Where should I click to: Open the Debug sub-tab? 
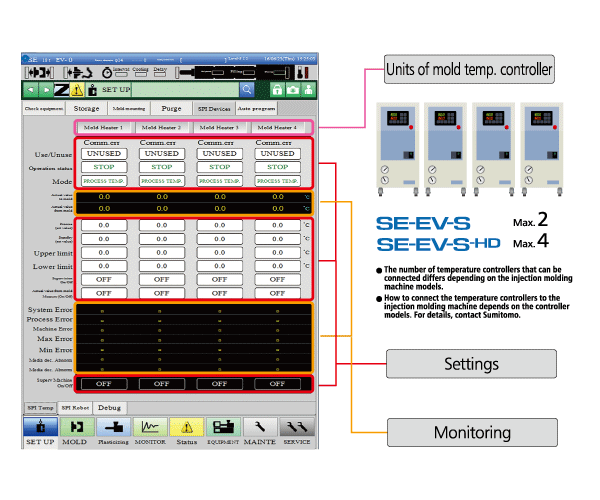(x=109, y=408)
